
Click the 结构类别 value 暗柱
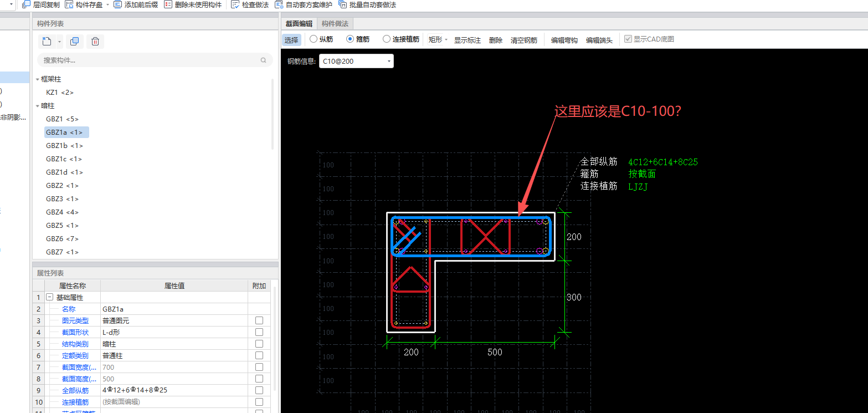(x=174, y=344)
